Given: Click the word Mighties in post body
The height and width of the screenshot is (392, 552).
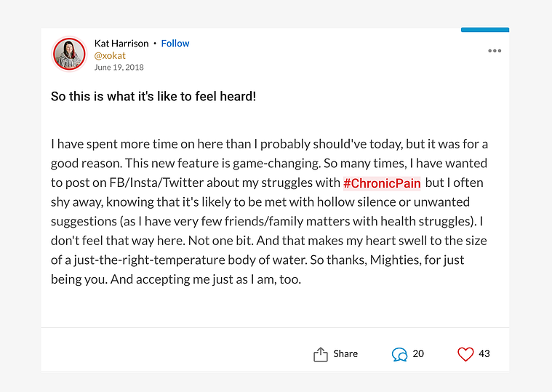Looking at the screenshot, I should pyautogui.click(x=395, y=260).
